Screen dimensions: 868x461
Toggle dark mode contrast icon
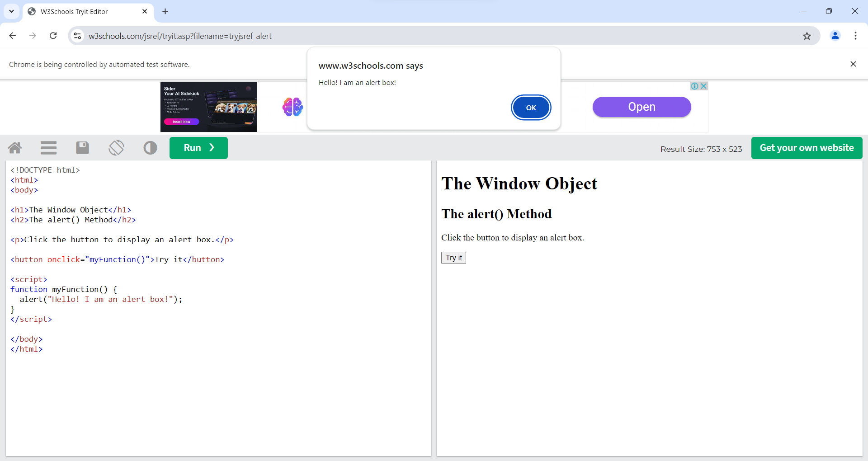click(x=150, y=148)
